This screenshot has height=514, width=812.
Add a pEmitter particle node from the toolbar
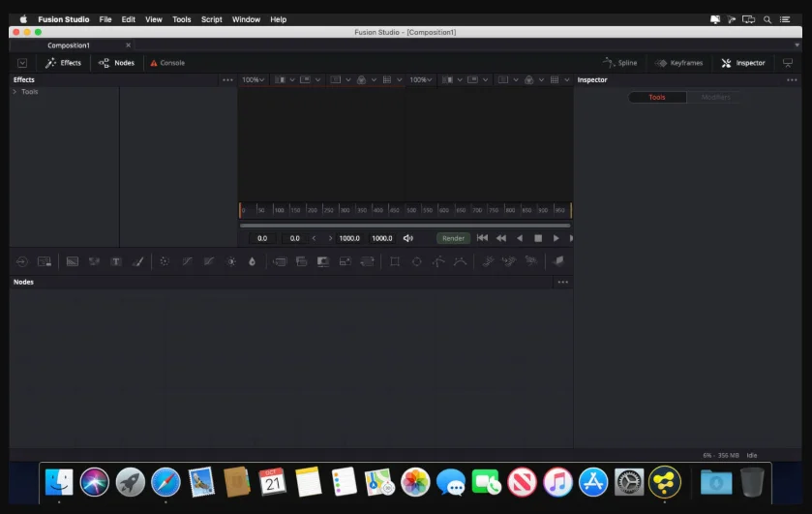tap(488, 261)
